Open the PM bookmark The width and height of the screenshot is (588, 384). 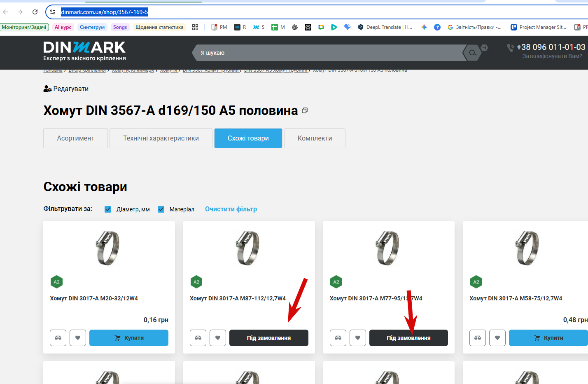point(219,27)
